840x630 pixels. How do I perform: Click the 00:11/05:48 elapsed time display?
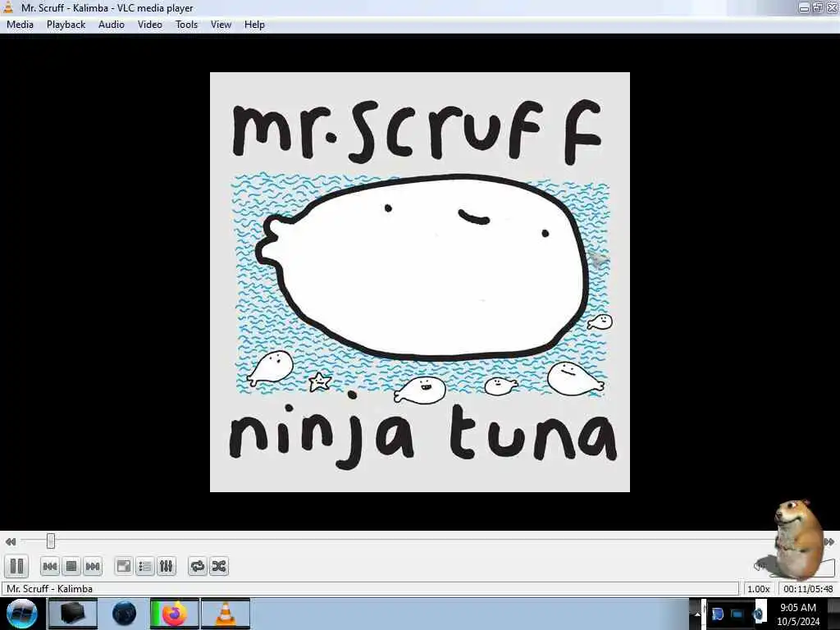pos(808,589)
